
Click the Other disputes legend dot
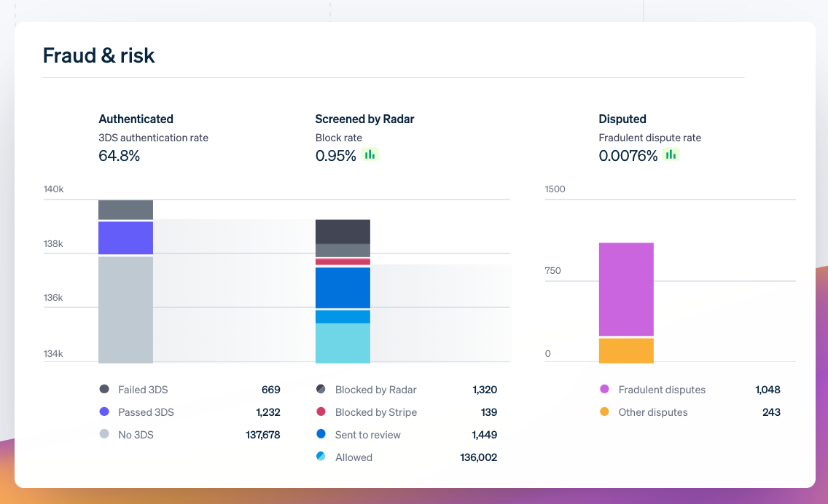604,412
